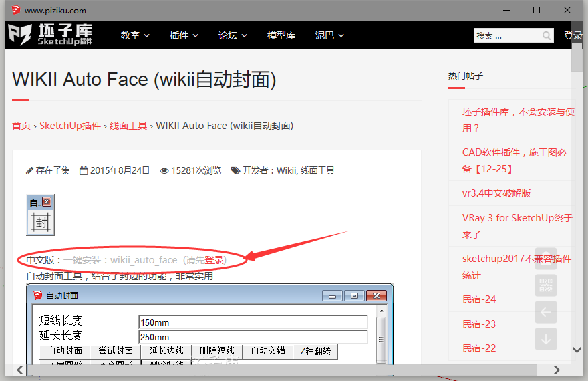Viewport: 588px width, 381px height.
Task: Click restore button of 自动封面 dialog image
Action: (354, 296)
